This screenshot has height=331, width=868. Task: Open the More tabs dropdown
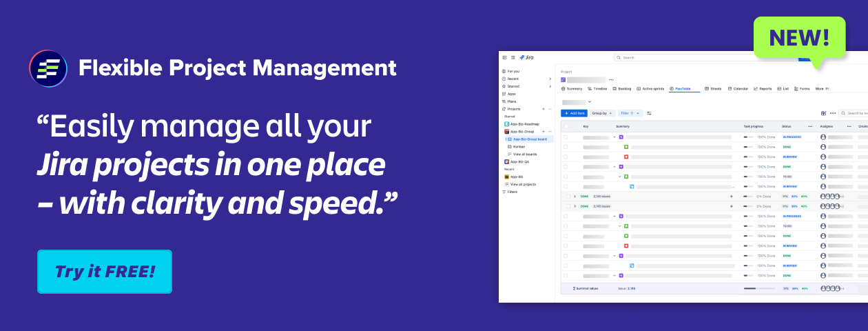point(823,89)
